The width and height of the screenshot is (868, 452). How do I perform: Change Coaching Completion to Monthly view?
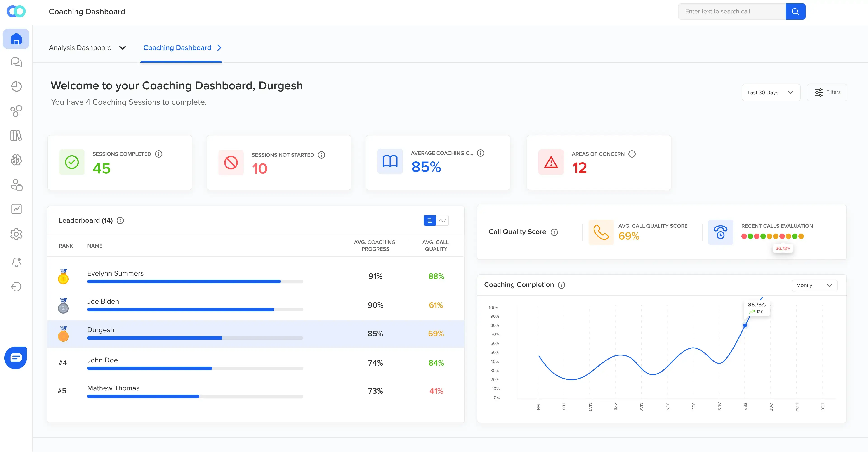814,285
